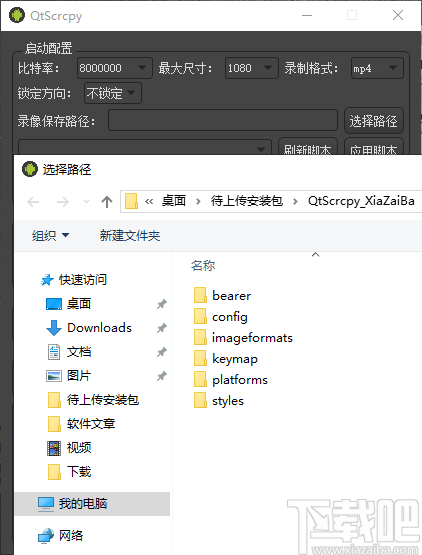Click the 选择路径 button in QtScrcpy
Viewport: 422px width, 555px height.
[x=373, y=121]
